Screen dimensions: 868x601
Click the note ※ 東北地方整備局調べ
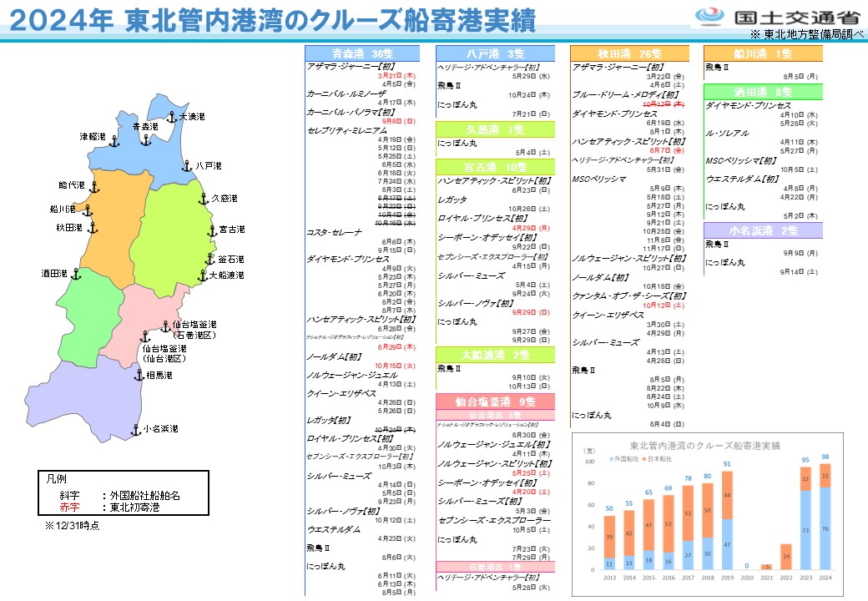[806, 34]
